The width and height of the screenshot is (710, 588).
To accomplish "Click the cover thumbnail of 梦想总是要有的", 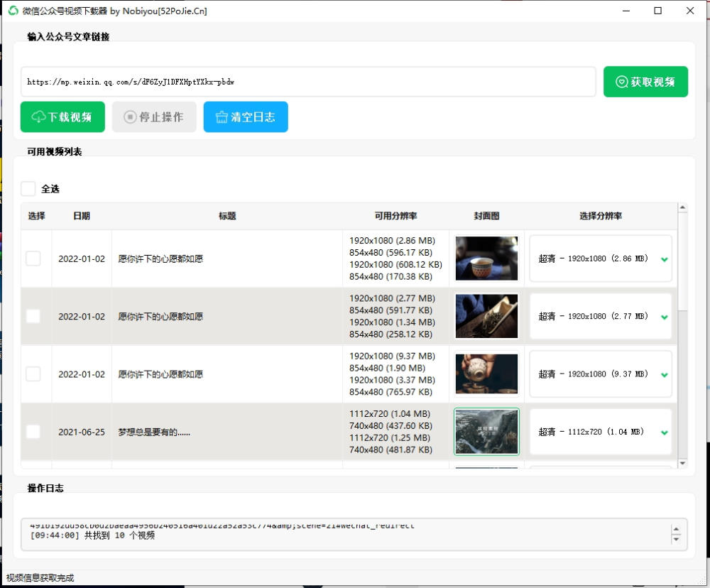I will [x=486, y=431].
